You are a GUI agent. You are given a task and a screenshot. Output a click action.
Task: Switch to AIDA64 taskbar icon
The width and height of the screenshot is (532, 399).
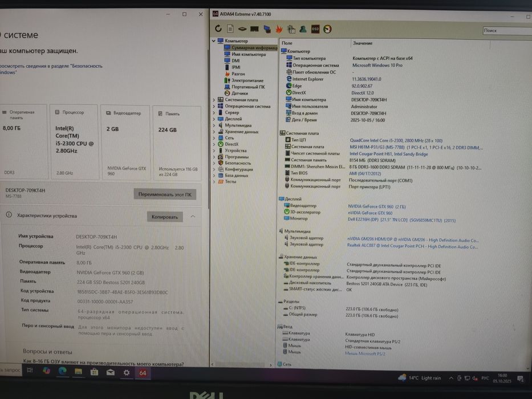pyautogui.click(x=143, y=373)
